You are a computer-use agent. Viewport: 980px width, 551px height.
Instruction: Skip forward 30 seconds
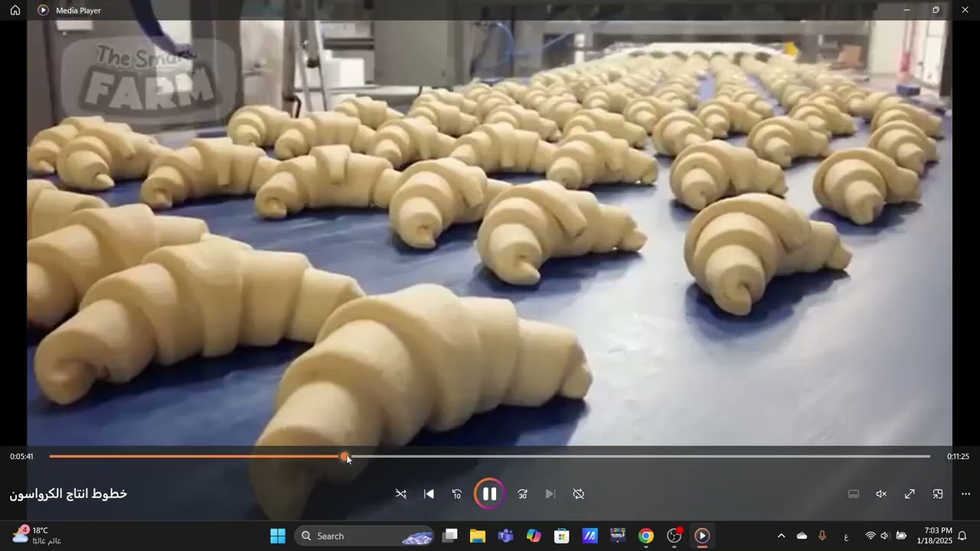(x=522, y=494)
